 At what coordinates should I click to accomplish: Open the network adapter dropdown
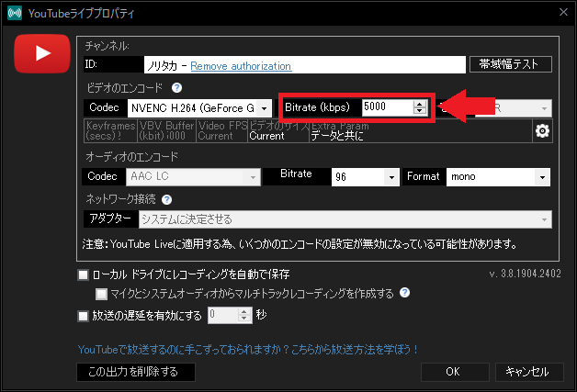point(345,219)
